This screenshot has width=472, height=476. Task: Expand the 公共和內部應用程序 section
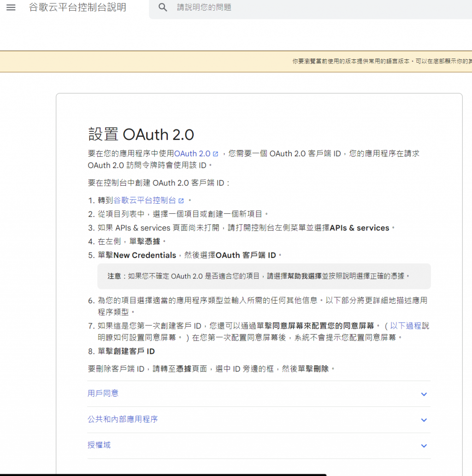coord(259,419)
